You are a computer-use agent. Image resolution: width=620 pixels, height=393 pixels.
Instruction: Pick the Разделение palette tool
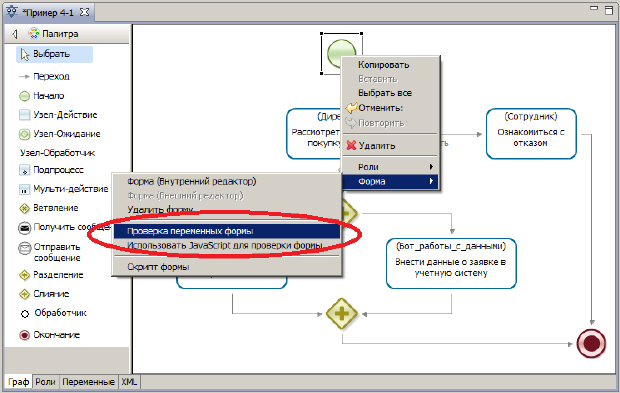click(51, 275)
